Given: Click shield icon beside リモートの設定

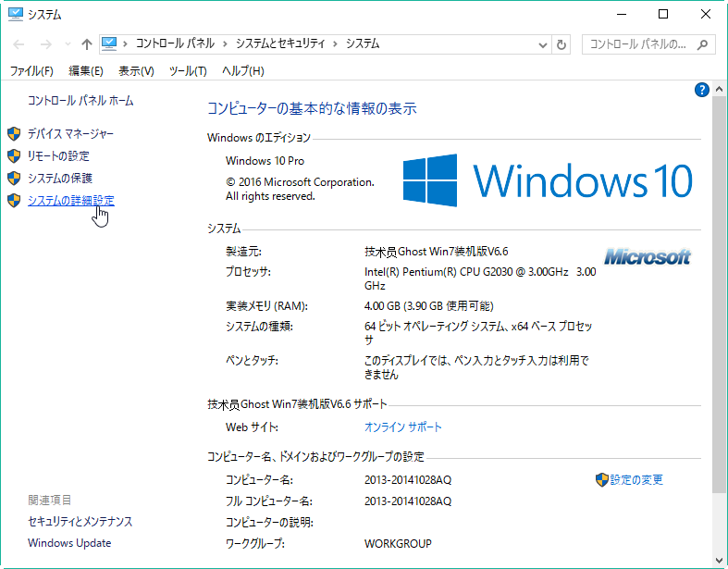Looking at the screenshot, I should (14, 156).
